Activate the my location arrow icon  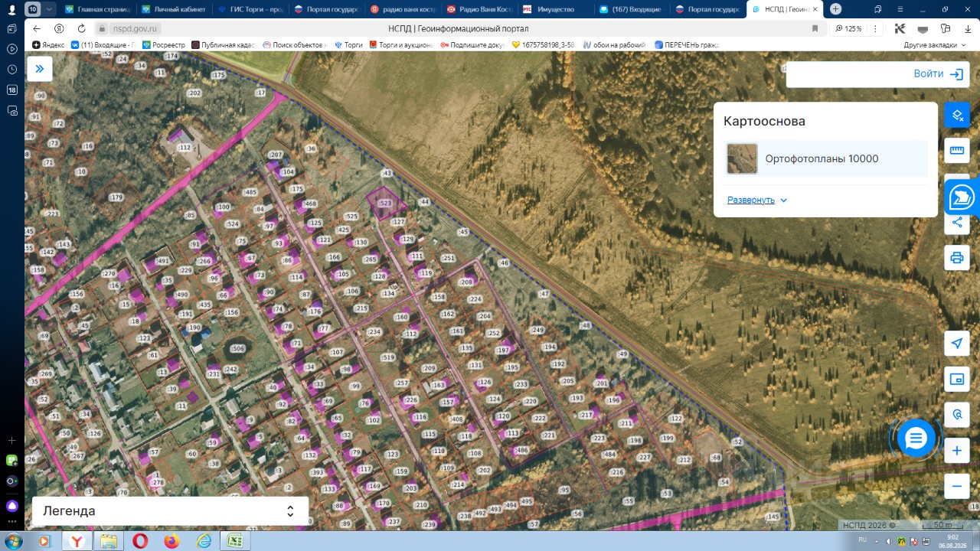pos(956,344)
